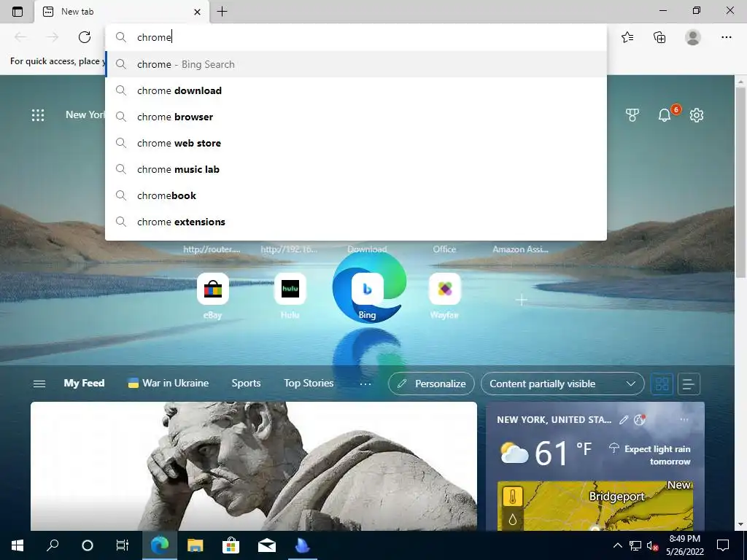Open File Explorer from taskbar
This screenshot has width=747, height=560.
pos(195,545)
